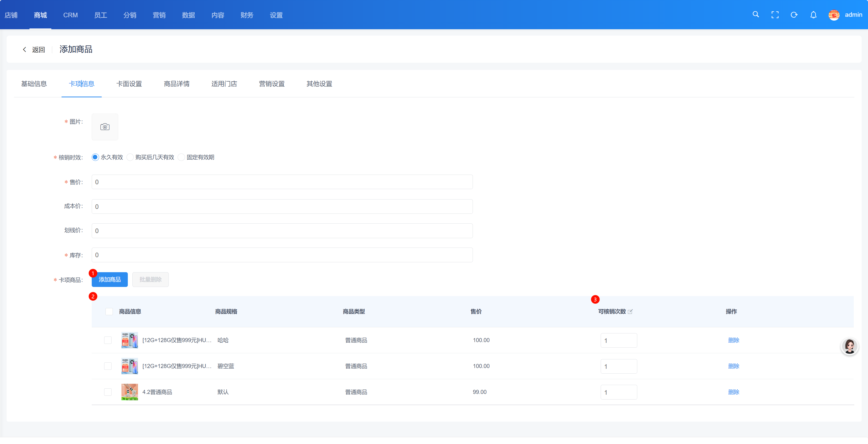Switch to 营销设置 tab
Screen dimensions: 868x444
[272, 84]
